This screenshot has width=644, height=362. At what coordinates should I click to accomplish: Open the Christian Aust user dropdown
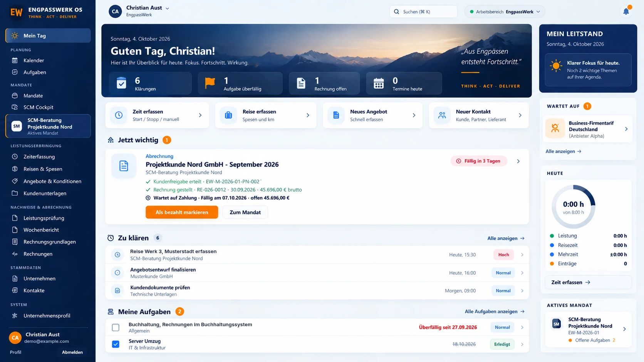pyautogui.click(x=167, y=8)
